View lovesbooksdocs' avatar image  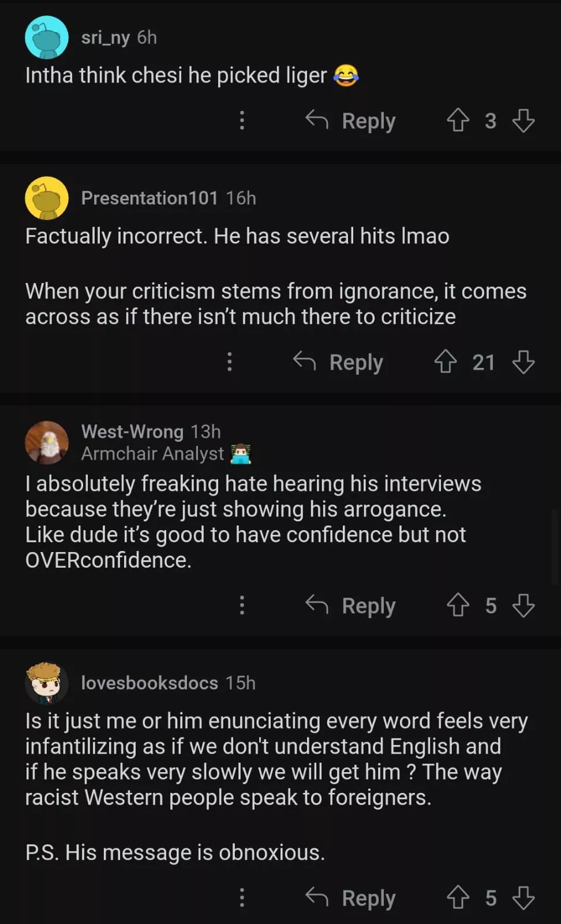click(47, 683)
